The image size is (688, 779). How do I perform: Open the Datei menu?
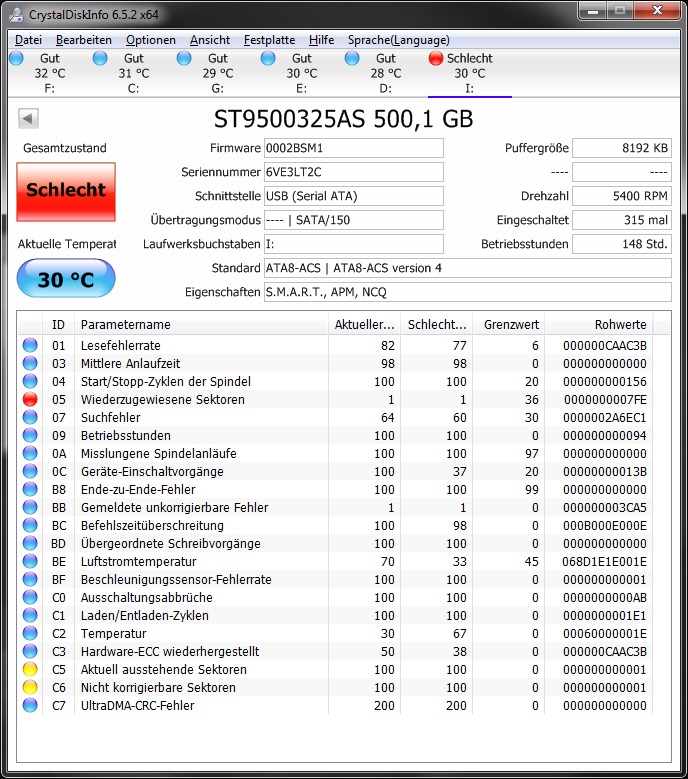point(28,40)
